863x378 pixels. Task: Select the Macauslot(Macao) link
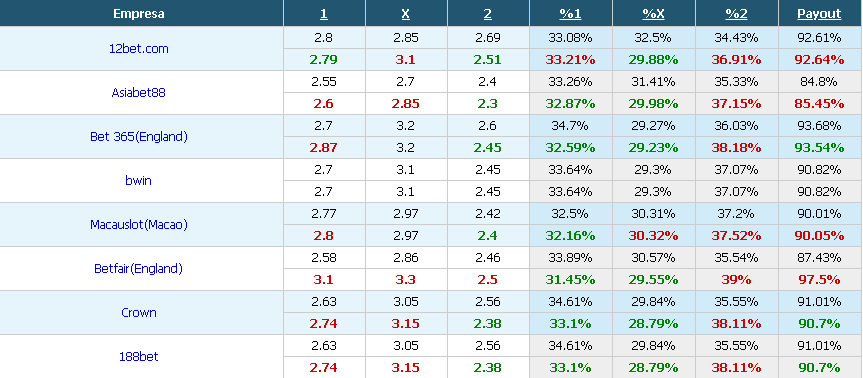[x=139, y=224]
